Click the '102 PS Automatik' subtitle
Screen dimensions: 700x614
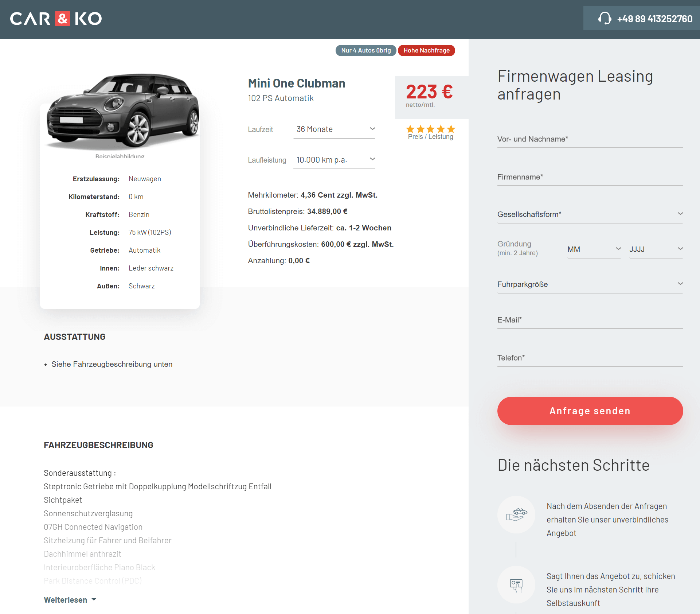[281, 98]
